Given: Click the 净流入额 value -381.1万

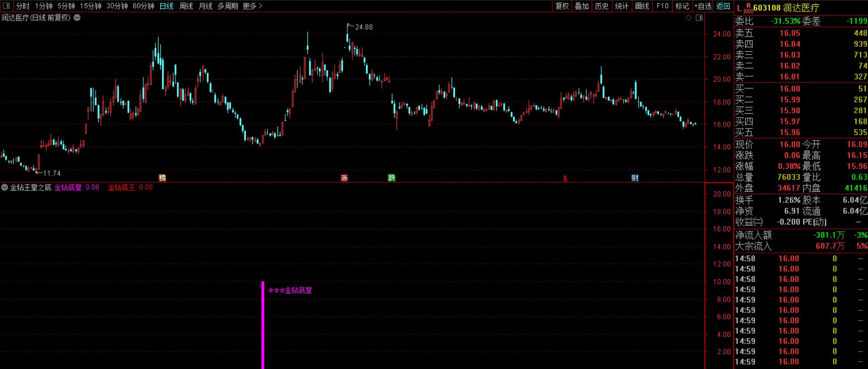Looking at the screenshot, I should click(829, 235).
